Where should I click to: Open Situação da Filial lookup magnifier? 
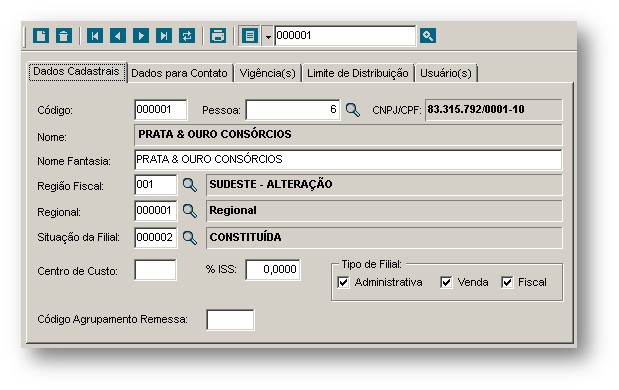[189, 238]
